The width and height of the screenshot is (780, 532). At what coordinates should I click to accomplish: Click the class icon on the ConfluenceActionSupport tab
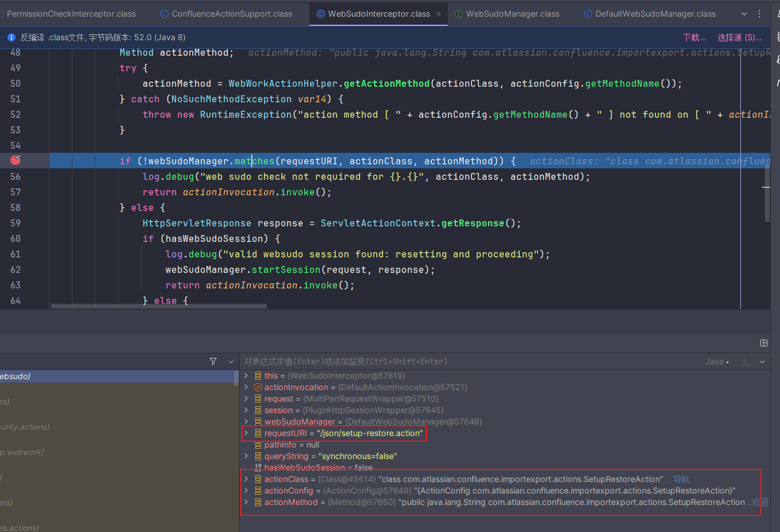click(x=164, y=14)
